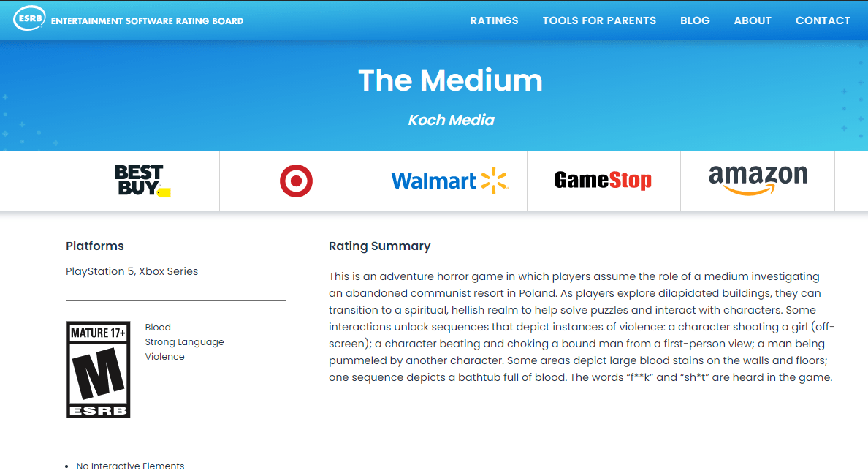The height and width of the screenshot is (476, 868).
Task: Open the Best Buy retailer logo
Action: coord(142,181)
